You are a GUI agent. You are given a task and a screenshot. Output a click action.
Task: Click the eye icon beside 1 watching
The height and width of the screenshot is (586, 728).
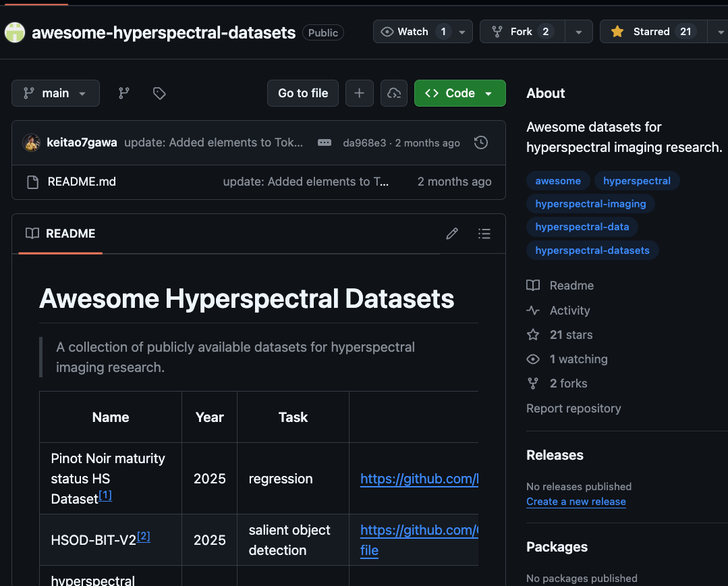pos(533,358)
